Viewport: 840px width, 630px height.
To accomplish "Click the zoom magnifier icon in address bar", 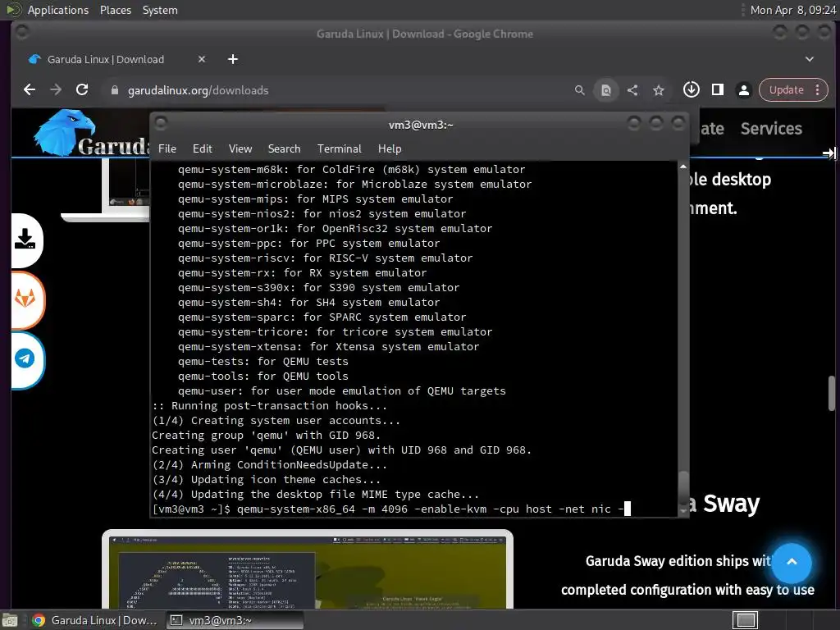I will 580,90.
